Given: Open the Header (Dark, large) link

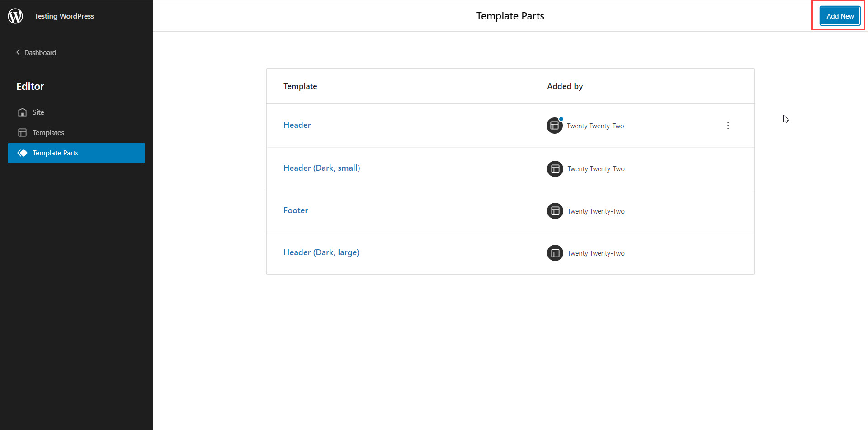Looking at the screenshot, I should pos(321,252).
